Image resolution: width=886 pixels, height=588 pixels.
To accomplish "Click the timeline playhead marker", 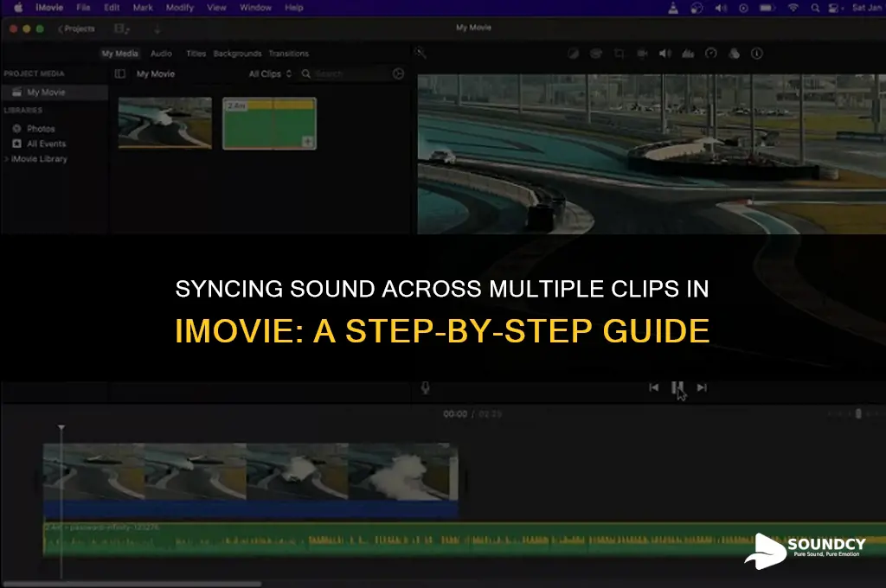I will click(x=61, y=427).
